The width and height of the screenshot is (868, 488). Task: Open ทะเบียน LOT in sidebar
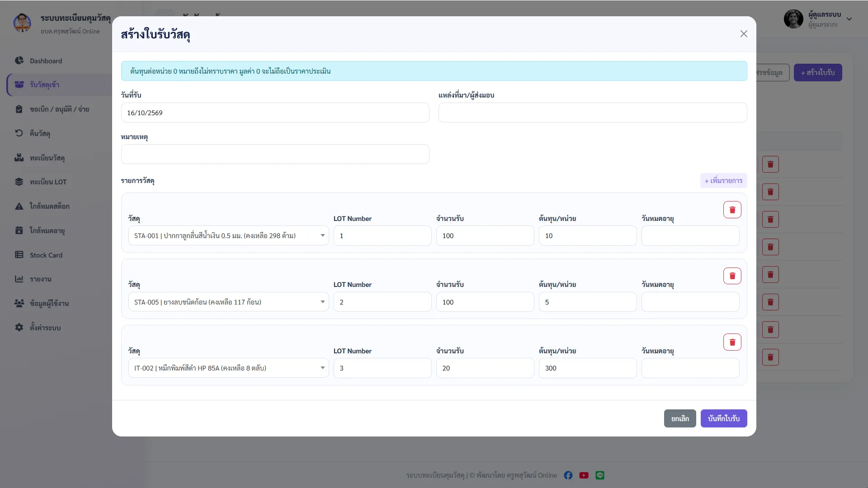point(48,182)
